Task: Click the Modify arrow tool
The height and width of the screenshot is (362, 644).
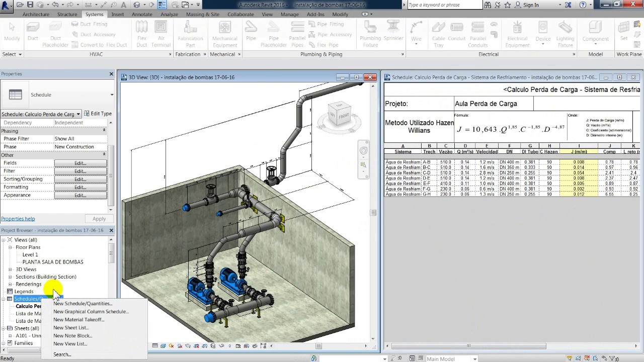Action: tap(12, 31)
